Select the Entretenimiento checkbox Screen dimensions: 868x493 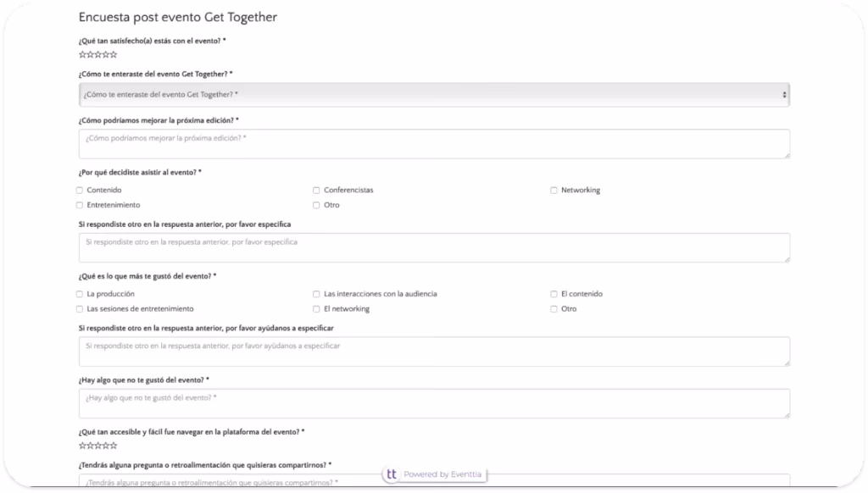coord(80,205)
